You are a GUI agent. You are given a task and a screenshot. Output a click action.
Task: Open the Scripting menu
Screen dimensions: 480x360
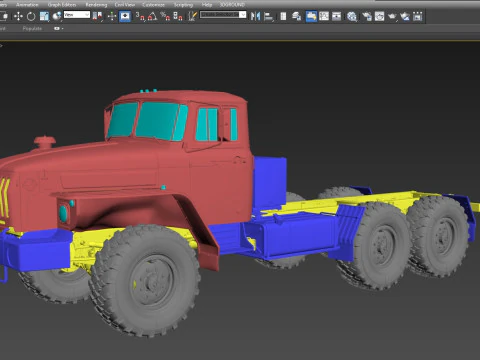[183, 4]
